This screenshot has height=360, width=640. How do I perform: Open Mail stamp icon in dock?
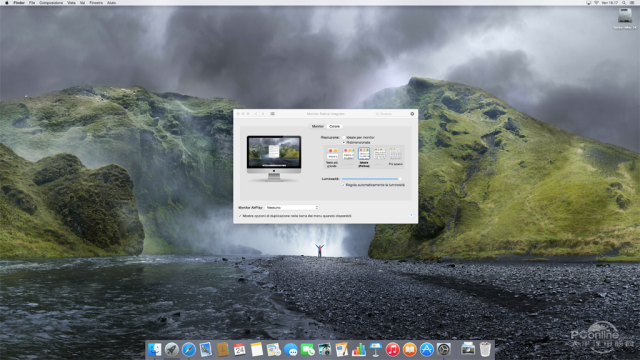pyautogui.click(x=205, y=349)
